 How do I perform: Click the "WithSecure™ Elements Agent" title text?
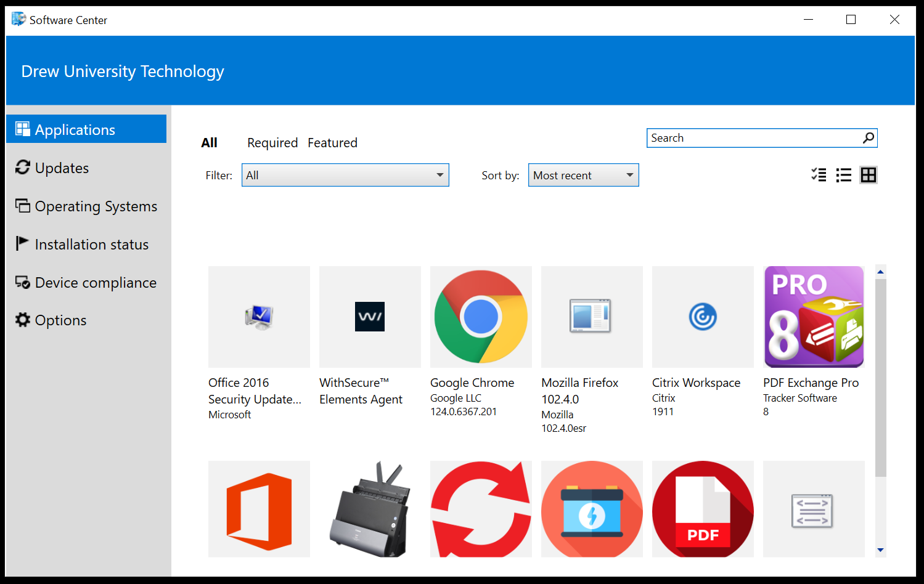click(361, 391)
